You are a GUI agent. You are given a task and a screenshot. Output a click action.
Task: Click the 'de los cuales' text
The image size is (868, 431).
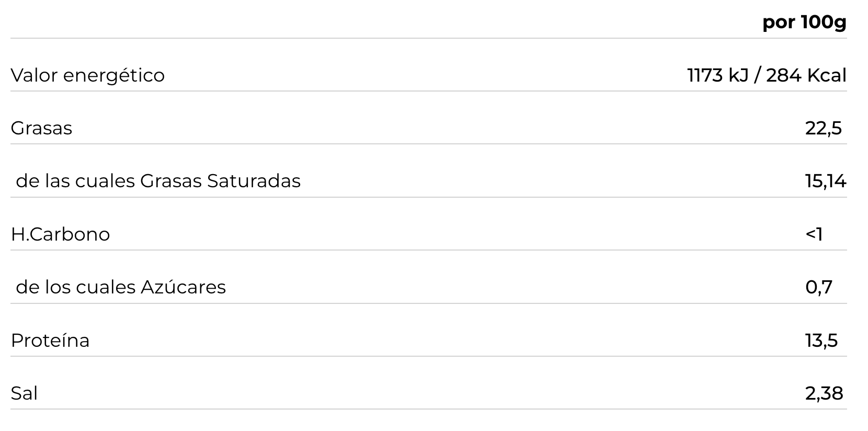[x=76, y=287]
